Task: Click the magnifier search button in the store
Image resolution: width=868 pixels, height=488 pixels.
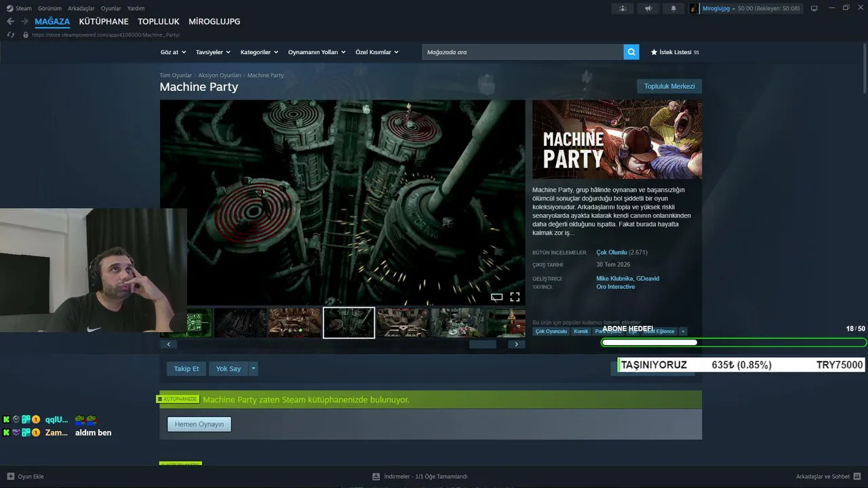Action: click(631, 52)
